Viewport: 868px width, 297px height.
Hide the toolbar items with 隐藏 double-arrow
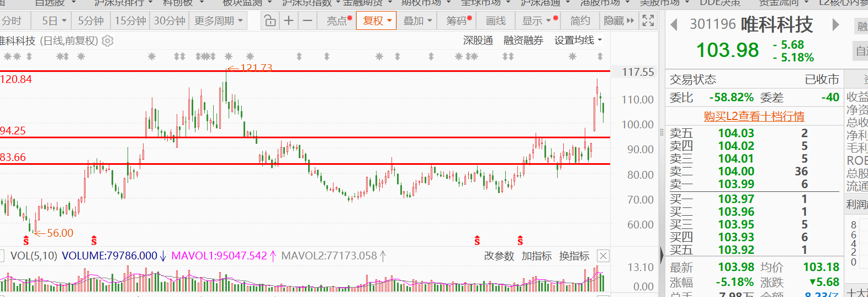619,21
